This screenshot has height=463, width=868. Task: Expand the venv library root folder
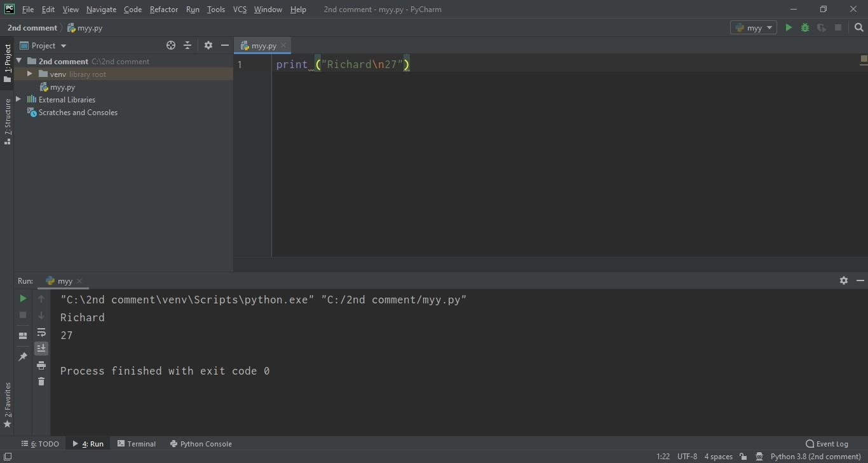click(x=29, y=74)
